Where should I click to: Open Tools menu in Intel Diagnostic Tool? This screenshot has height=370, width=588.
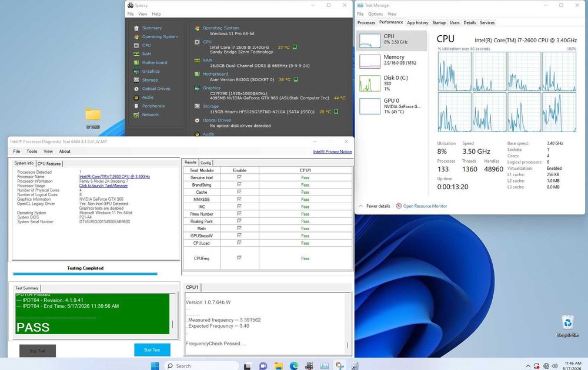click(x=32, y=152)
